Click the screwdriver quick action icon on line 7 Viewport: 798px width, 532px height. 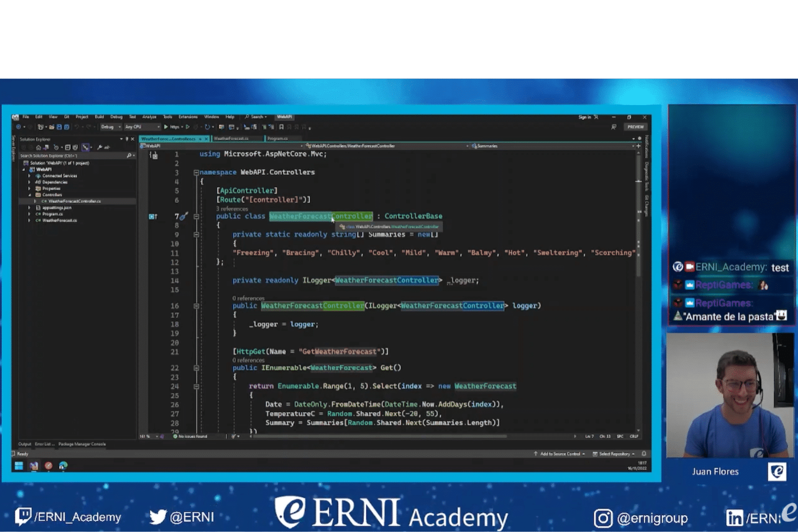click(184, 216)
